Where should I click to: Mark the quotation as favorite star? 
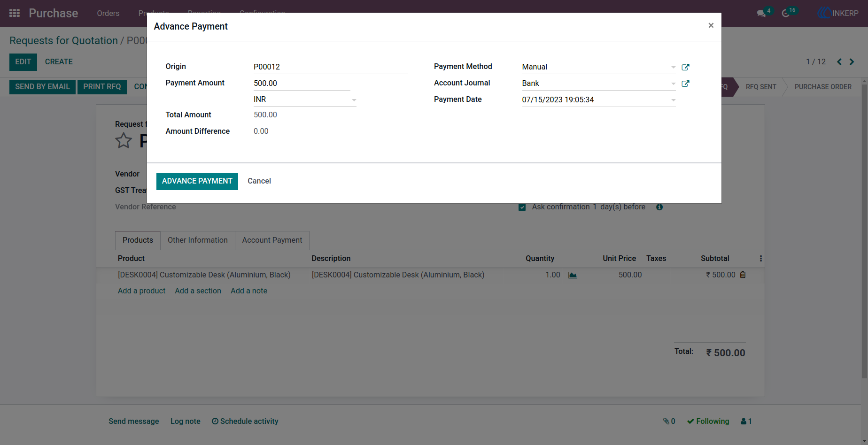coord(124,140)
